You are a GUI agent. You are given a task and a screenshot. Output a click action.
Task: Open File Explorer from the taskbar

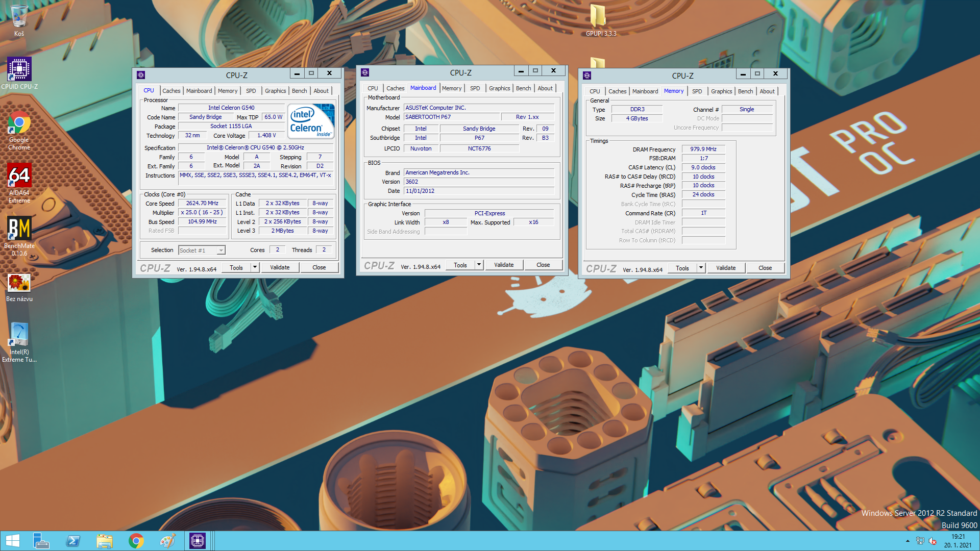point(104,541)
